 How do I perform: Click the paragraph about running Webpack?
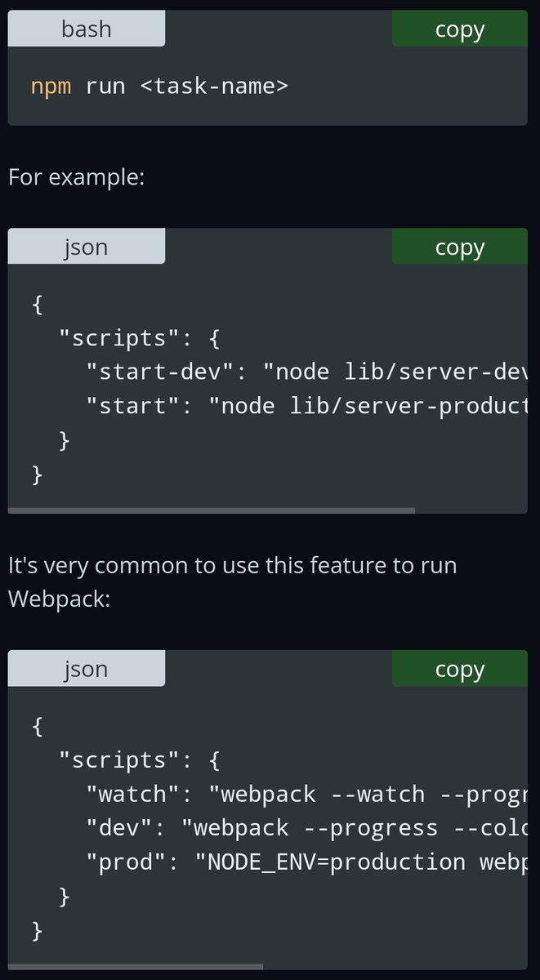click(x=233, y=581)
